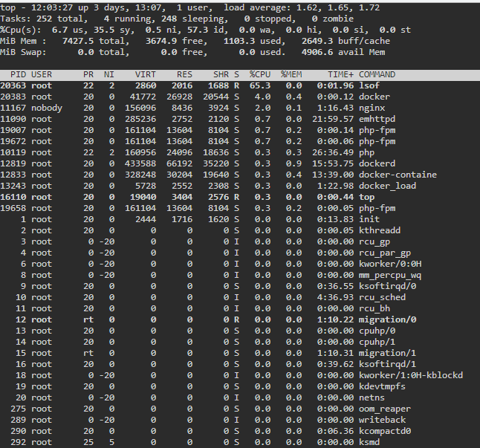Select cpuhp/1 process

coord(377,342)
